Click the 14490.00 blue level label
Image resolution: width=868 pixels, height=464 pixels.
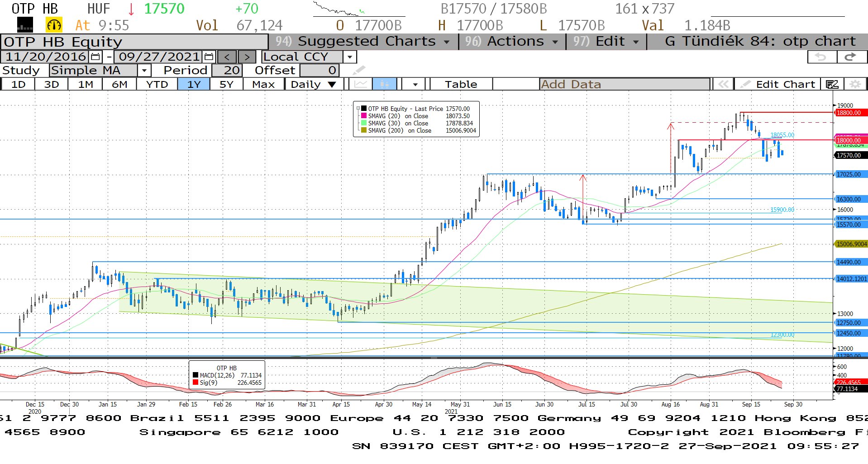coord(850,262)
